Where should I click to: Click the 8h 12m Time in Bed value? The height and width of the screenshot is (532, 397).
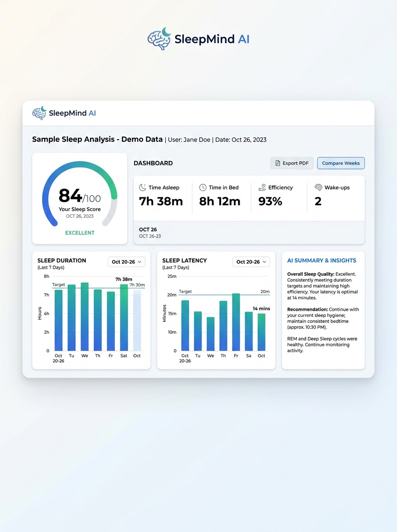pyautogui.click(x=220, y=201)
